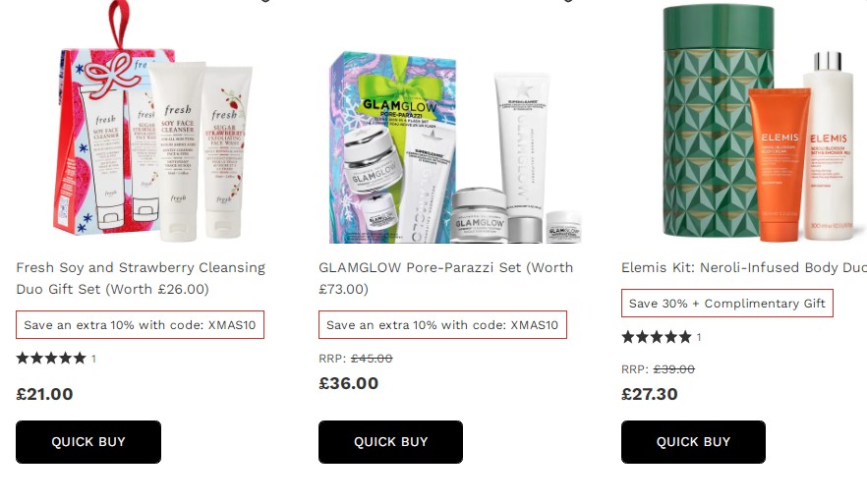This screenshot has width=867, height=504.
Task: Open Elemis Kit Neroli-Infused Body Duo title
Action: 744,267
